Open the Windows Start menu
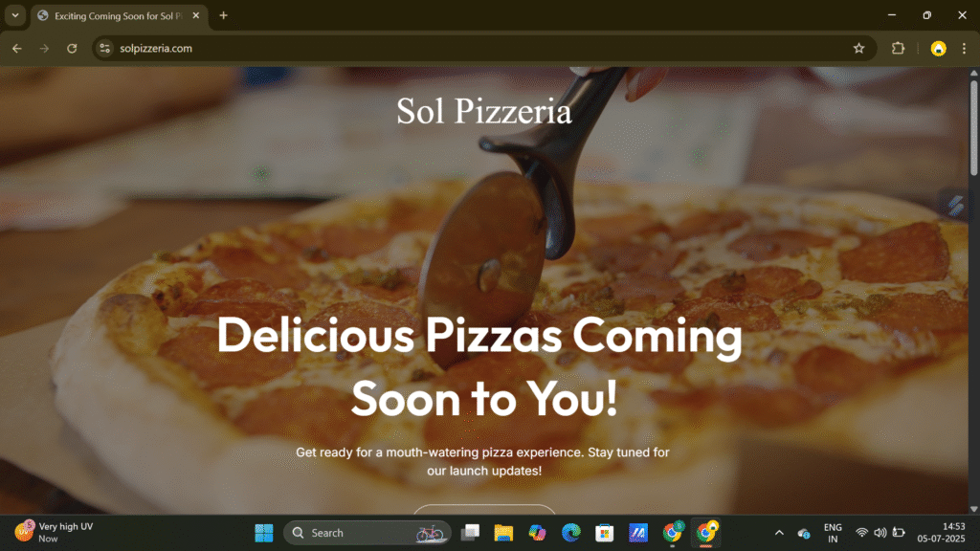Screen dimensions: 980x551 (264, 533)
